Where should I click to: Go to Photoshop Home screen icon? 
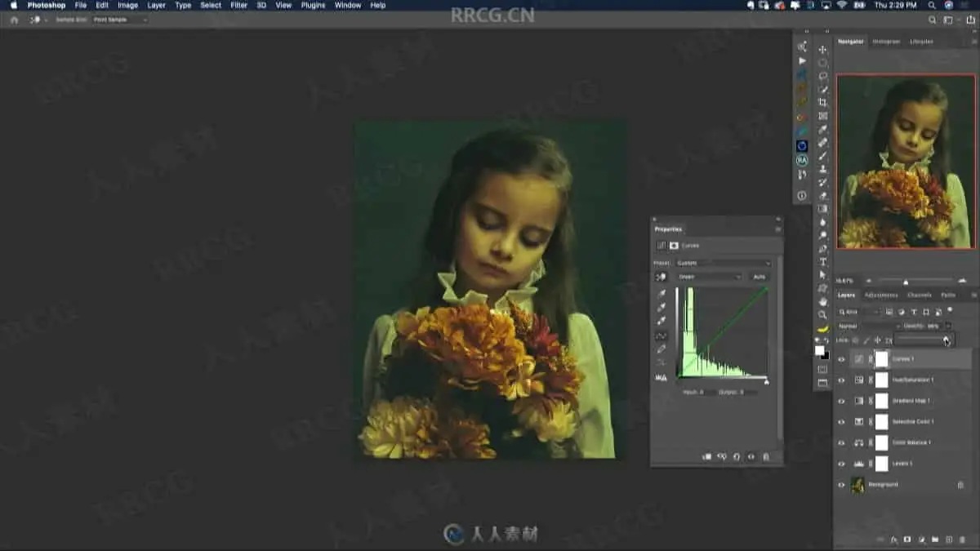pyautogui.click(x=14, y=20)
